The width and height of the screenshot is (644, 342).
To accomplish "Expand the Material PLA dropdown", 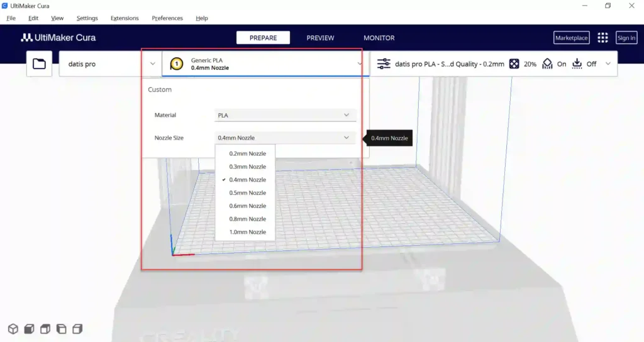I will pos(285,116).
